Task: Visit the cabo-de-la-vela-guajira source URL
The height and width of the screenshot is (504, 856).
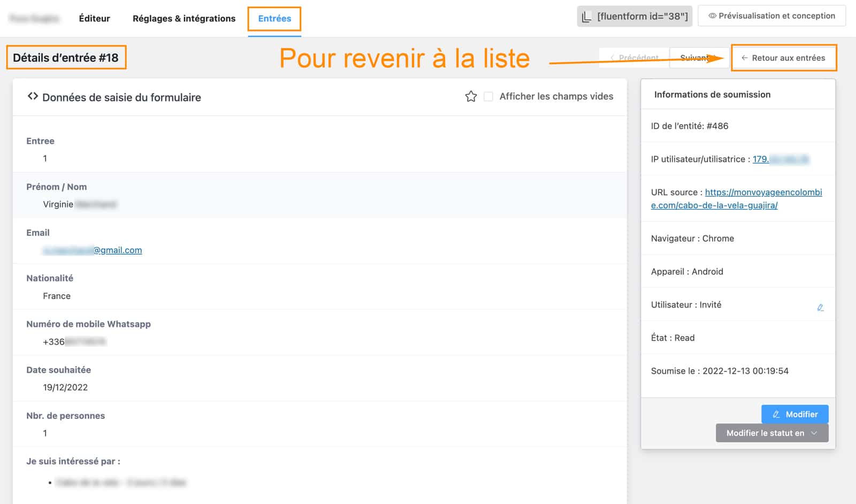Action: (x=714, y=205)
